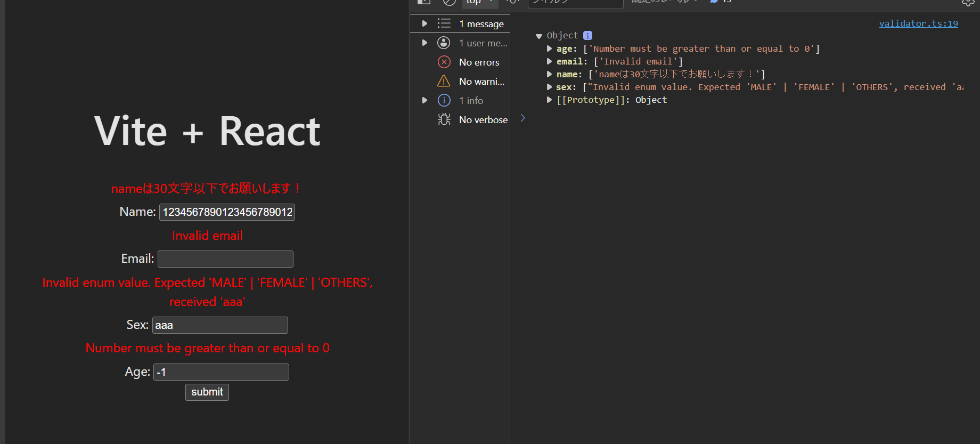
Task: Select the 'No verbose' filter row
Action: pos(460,119)
